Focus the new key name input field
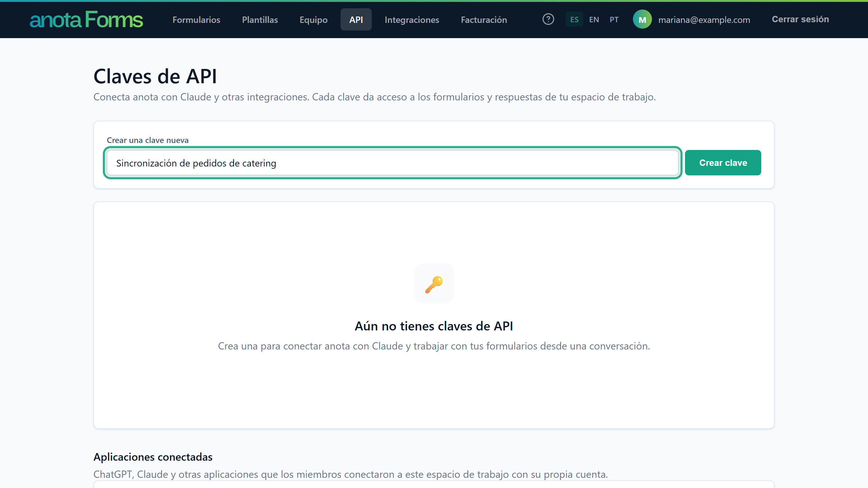 (393, 163)
